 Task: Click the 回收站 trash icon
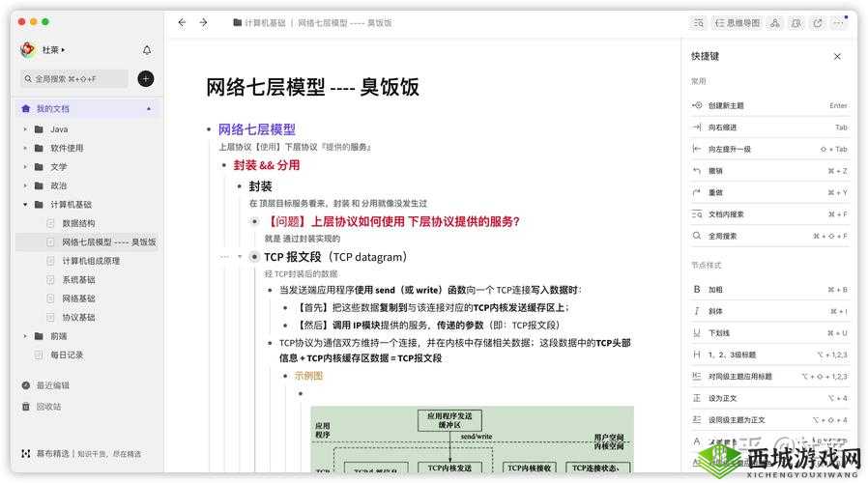point(25,406)
